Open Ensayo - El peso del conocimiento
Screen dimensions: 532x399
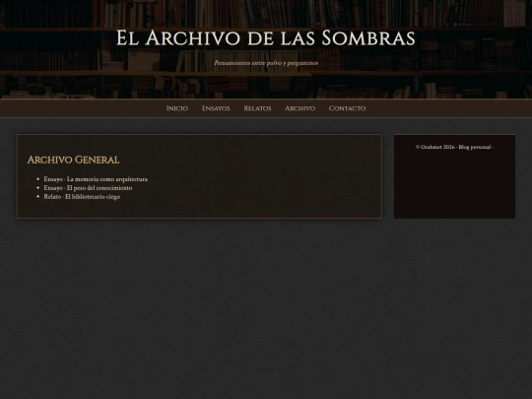[x=88, y=188]
